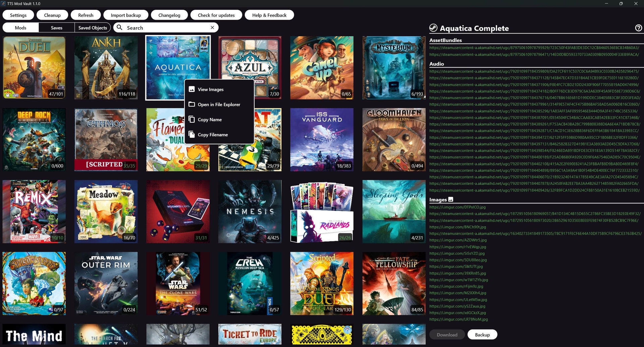Select the Spirit Island thumbnail
644x347 pixels.
pos(34,284)
